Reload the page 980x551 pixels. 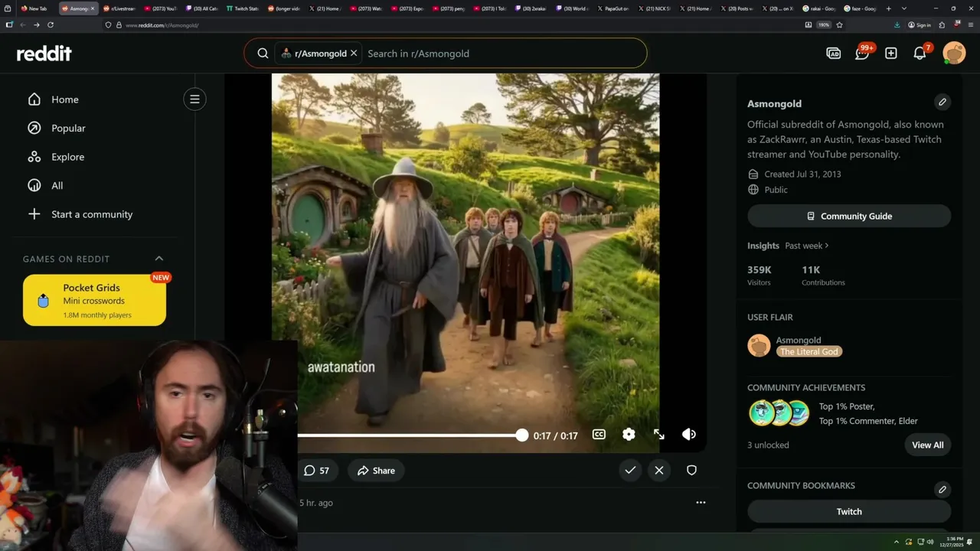pyautogui.click(x=51, y=24)
